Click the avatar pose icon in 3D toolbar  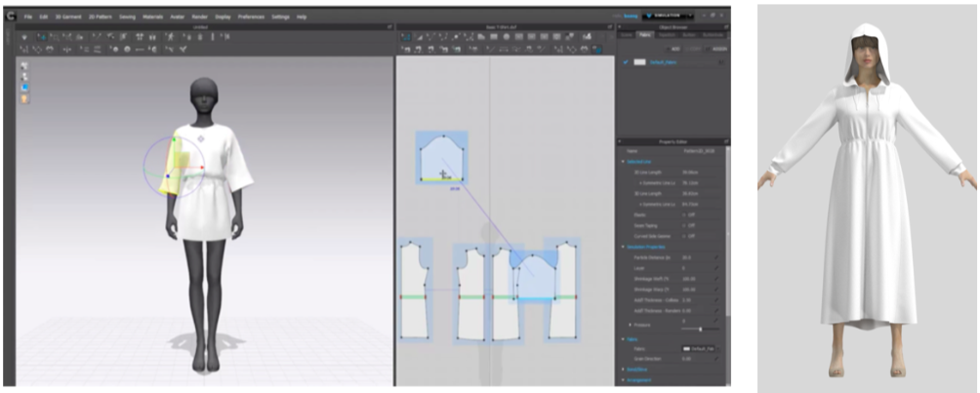pos(171,37)
